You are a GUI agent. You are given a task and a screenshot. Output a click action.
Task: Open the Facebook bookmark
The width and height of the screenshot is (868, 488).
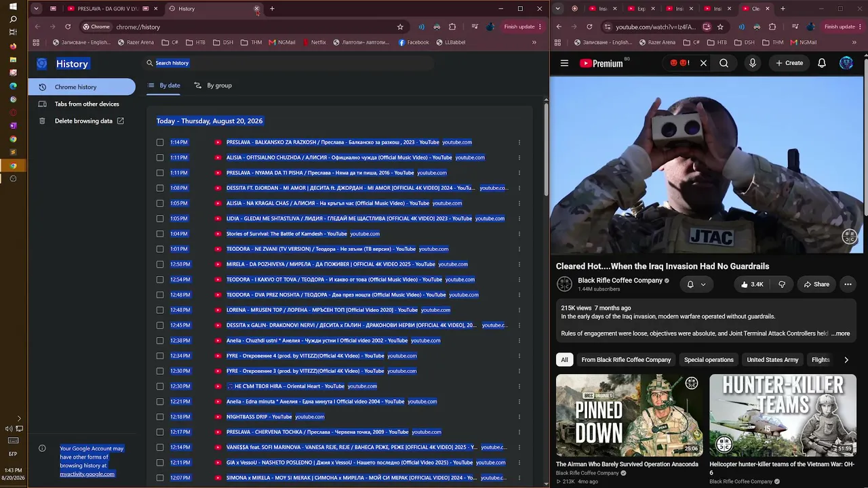point(414,42)
